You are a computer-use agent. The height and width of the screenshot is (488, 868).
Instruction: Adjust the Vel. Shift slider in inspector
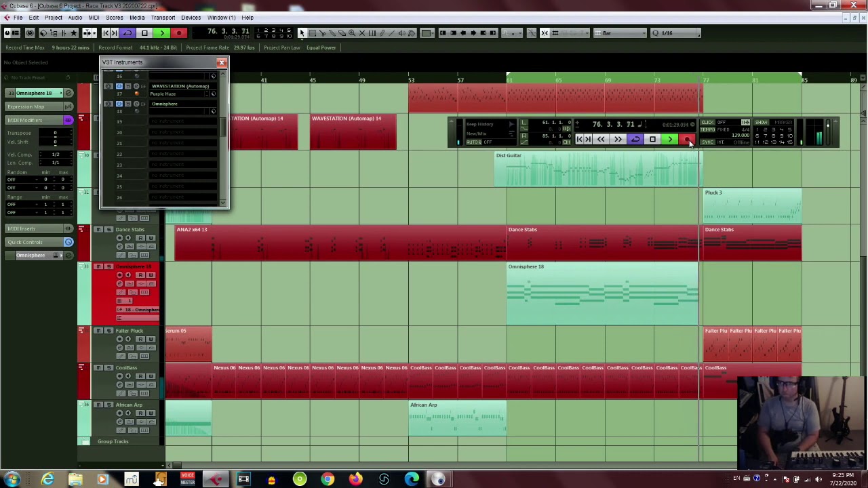point(56,142)
